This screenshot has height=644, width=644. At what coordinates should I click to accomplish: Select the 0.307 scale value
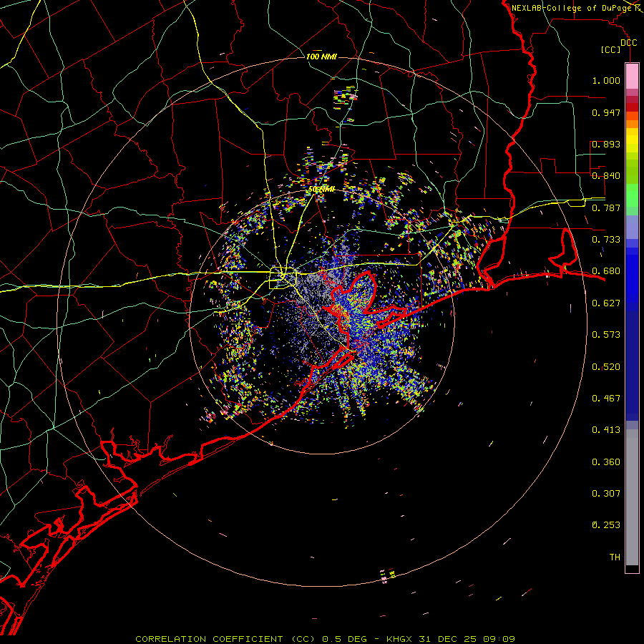[x=606, y=494]
